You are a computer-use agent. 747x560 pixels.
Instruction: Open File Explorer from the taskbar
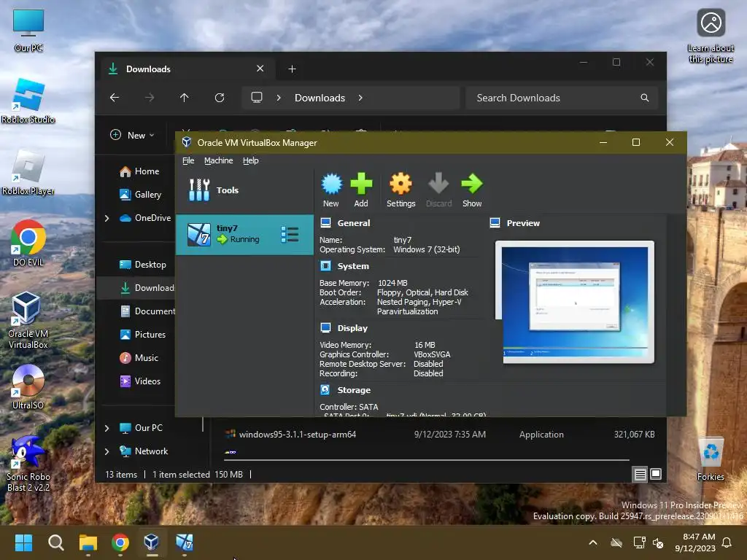point(88,542)
